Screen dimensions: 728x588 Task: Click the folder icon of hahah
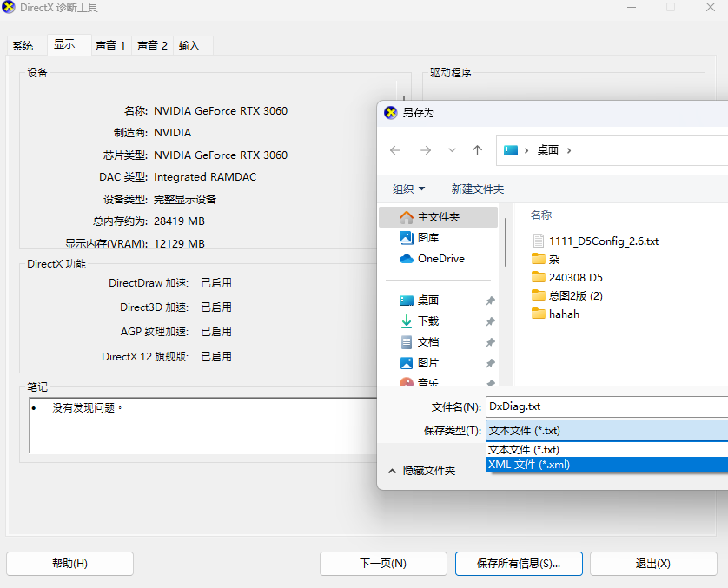coord(538,314)
